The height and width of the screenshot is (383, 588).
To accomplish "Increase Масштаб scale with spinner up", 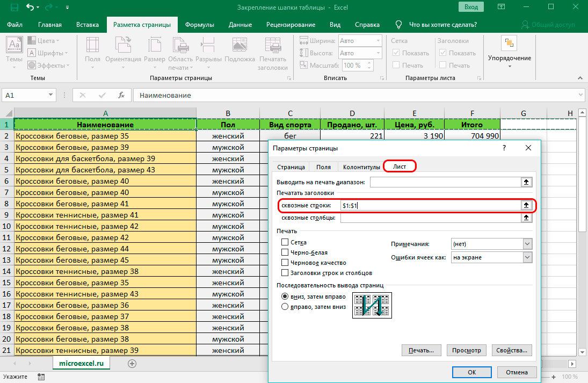I will [369, 63].
